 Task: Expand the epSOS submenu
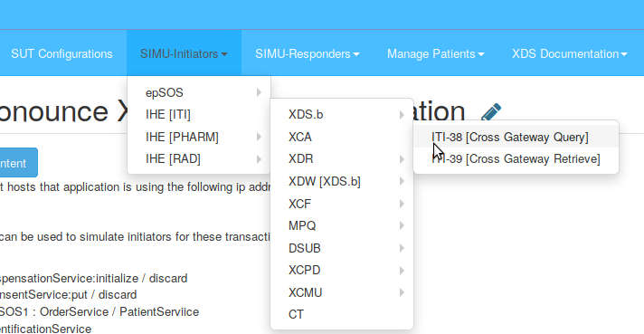199,92
